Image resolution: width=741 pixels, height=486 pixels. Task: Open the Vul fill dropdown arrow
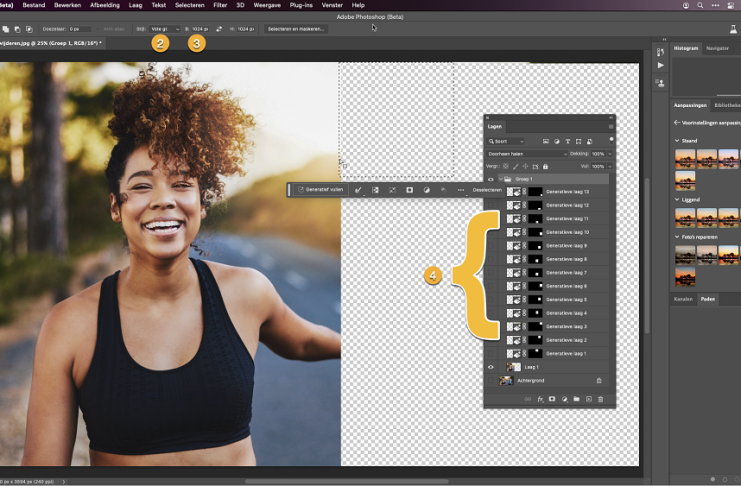pyautogui.click(x=610, y=166)
